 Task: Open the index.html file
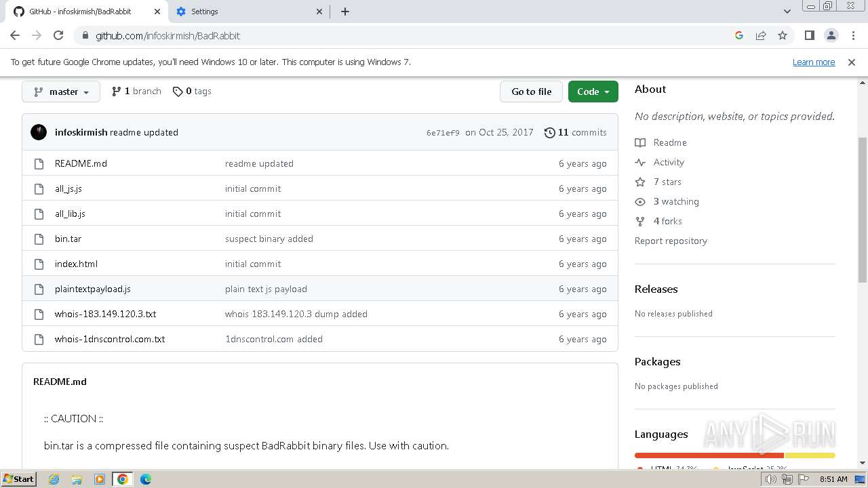click(76, 264)
